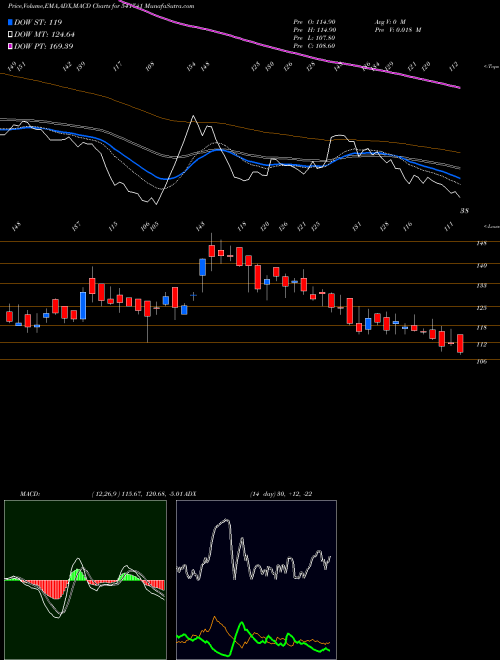500x660 pixels.
Task: Click the MACD histogram panel
Action: tap(85, 580)
